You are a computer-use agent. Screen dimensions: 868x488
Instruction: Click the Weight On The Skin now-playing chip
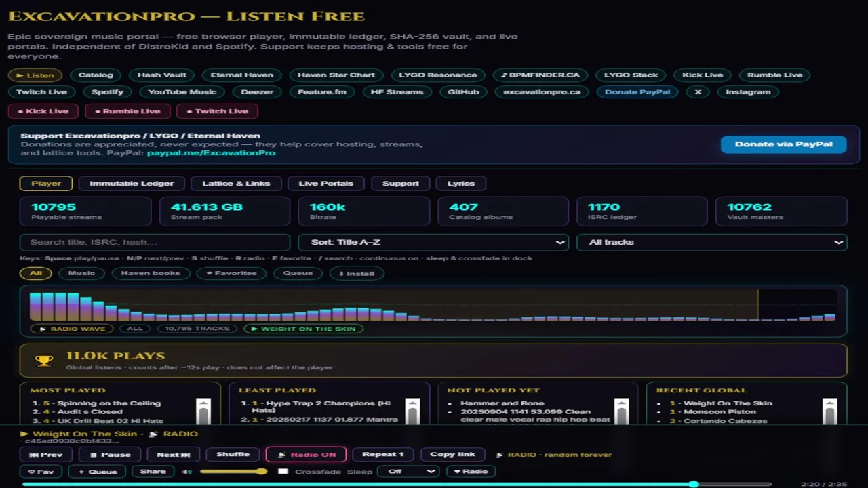(x=303, y=329)
